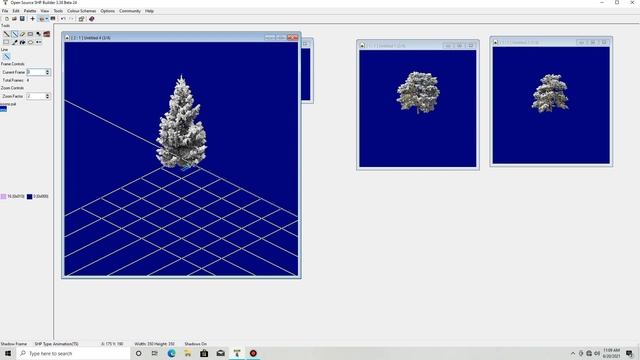
Task: Open the File menu
Action: (x=5, y=11)
